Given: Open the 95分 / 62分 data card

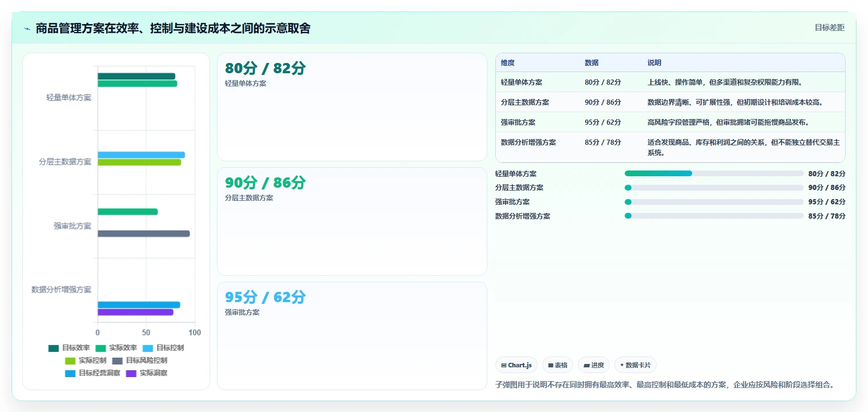Looking at the screenshot, I should pyautogui.click(x=352, y=336).
